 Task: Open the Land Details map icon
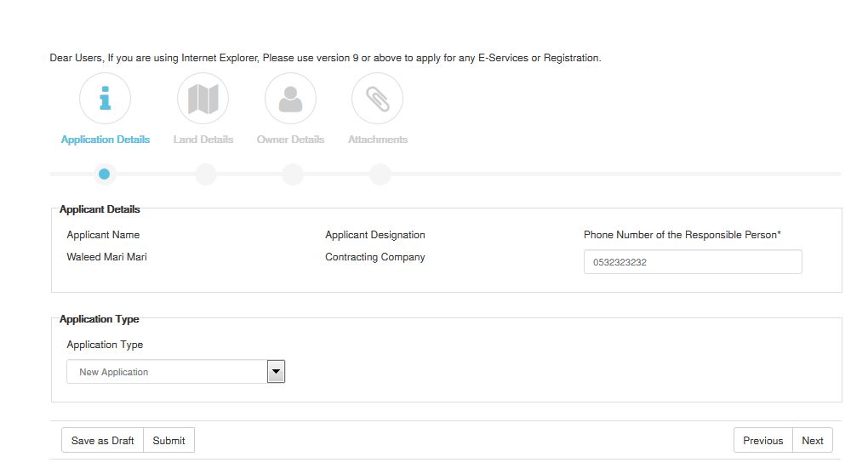click(203, 99)
